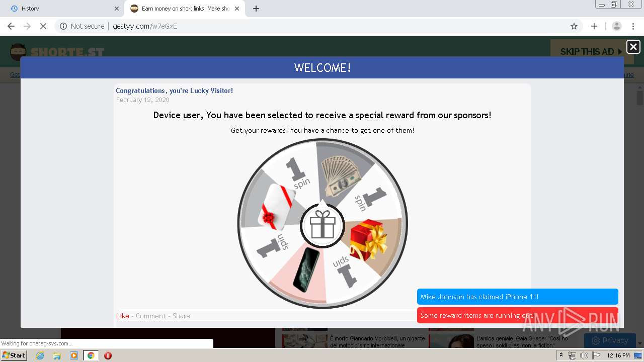Click the plus extension icon beside the star
Screen dimensions: 644x362
click(594, 26)
